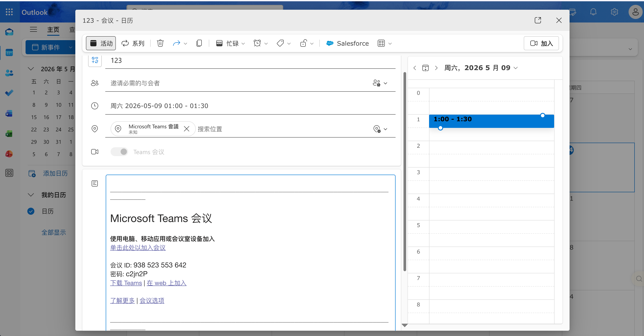Open the categorize tag dropdown

(x=284, y=43)
